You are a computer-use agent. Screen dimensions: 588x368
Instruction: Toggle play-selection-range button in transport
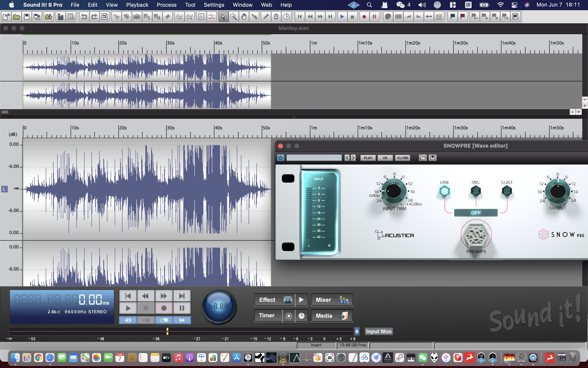tap(164, 320)
